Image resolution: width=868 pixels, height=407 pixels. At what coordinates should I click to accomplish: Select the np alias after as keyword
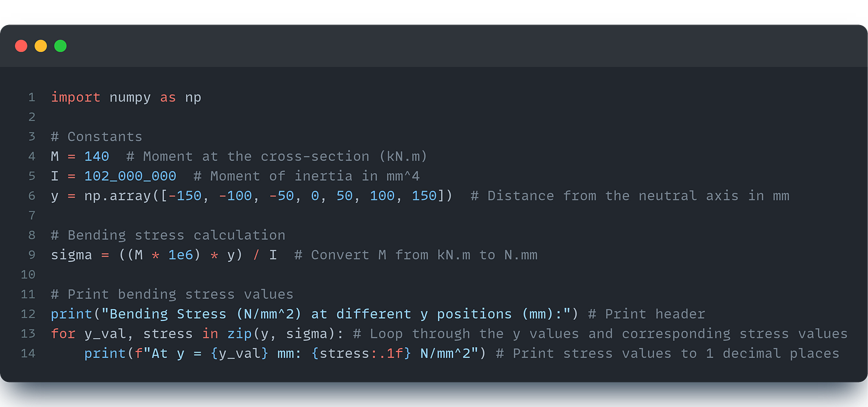[x=193, y=97]
